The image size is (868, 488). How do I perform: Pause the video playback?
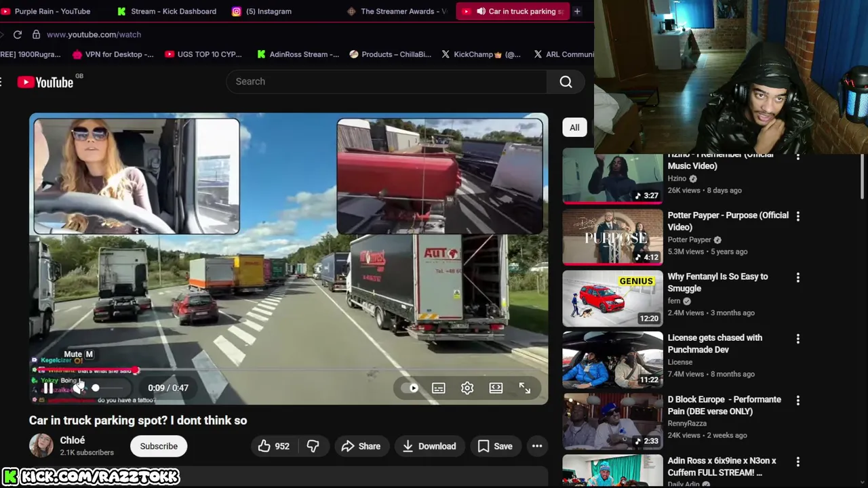(x=48, y=388)
